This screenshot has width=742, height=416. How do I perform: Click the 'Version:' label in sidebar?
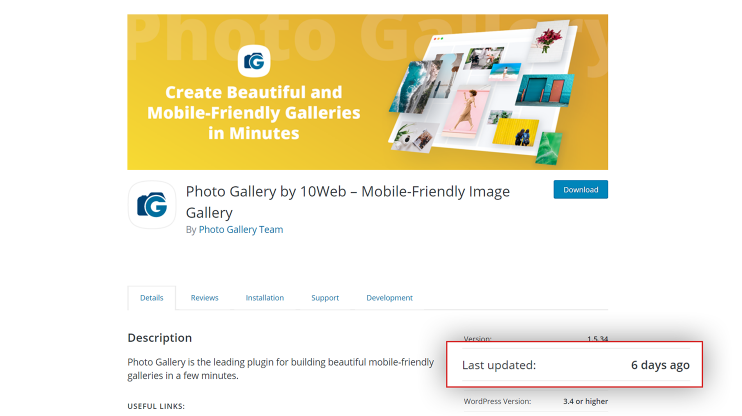(477, 338)
